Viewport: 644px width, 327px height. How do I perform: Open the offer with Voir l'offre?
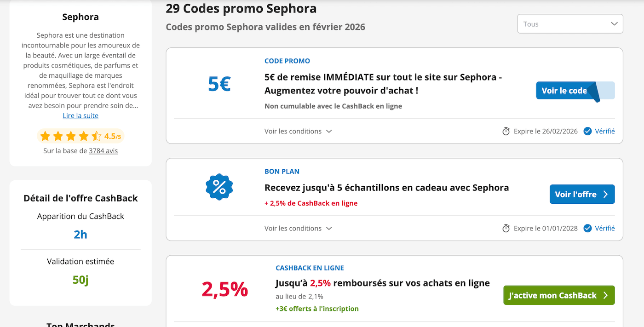[582, 194]
